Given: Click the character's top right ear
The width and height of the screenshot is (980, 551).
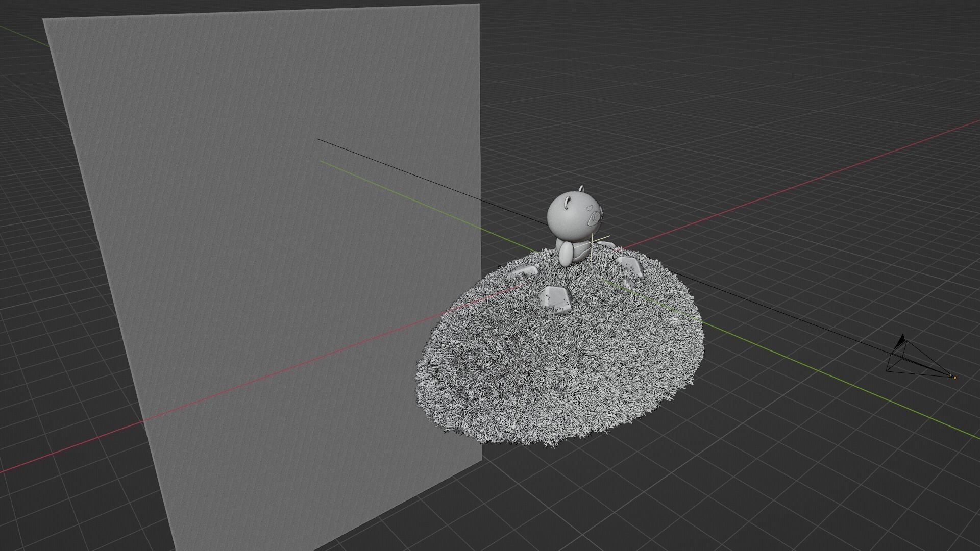Looking at the screenshot, I should click(581, 189).
